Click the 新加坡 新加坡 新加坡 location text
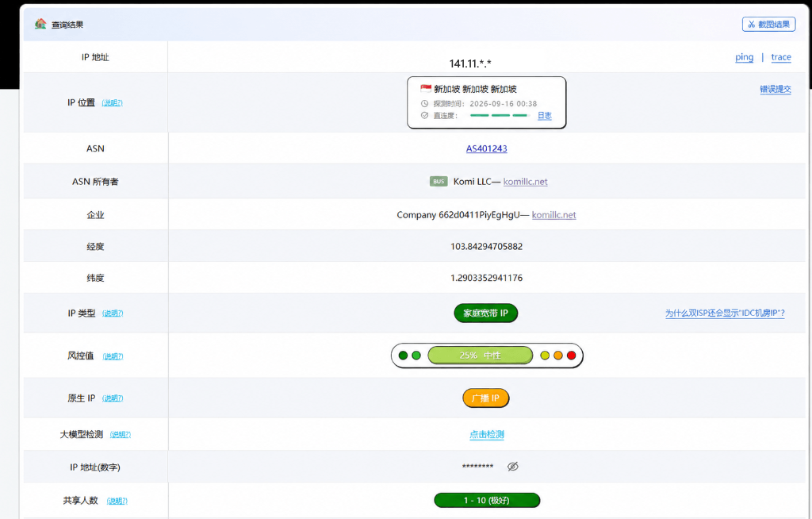 (x=475, y=89)
